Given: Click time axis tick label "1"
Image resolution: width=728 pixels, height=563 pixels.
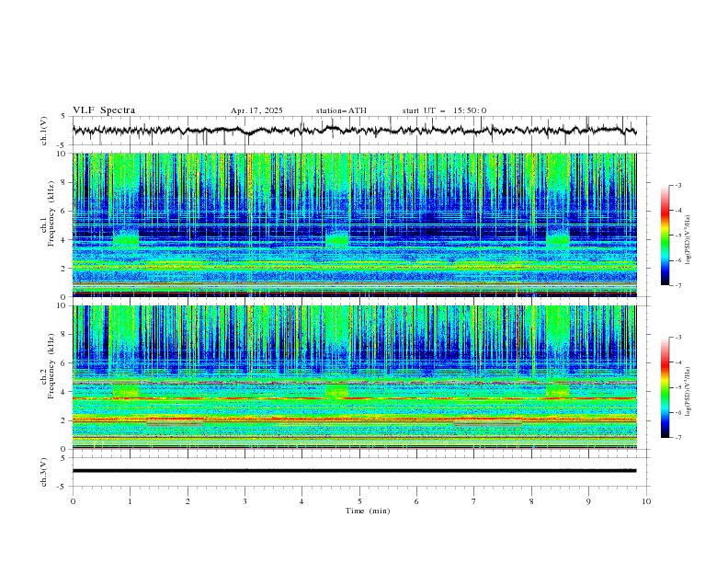Looking at the screenshot, I should (x=130, y=501).
